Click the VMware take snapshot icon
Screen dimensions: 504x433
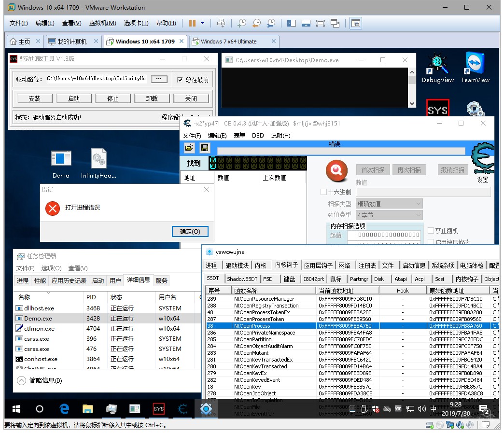point(241,23)
